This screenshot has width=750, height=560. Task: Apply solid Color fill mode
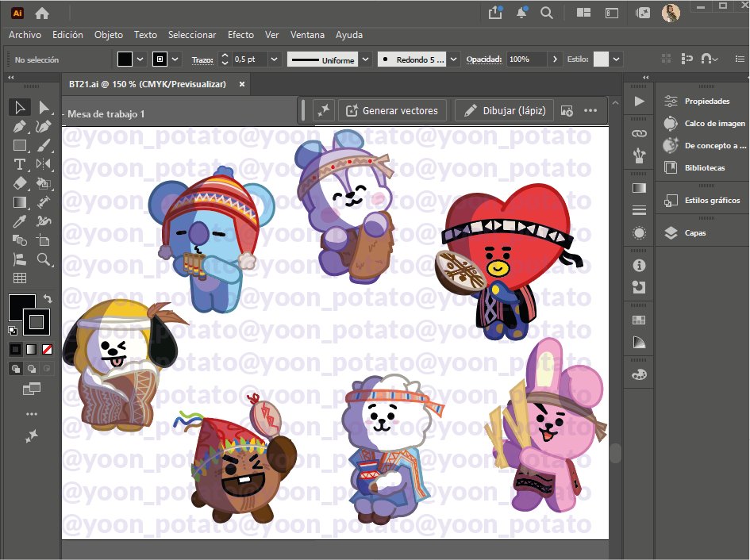coord(16,350)
